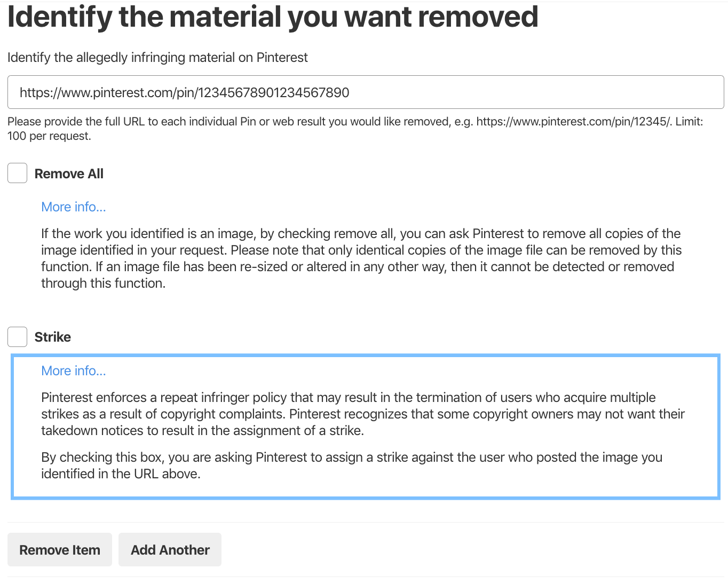Disable the Strike assignment checkbox
This screenshot has width=728, height=584.
(x=17, y=336)
